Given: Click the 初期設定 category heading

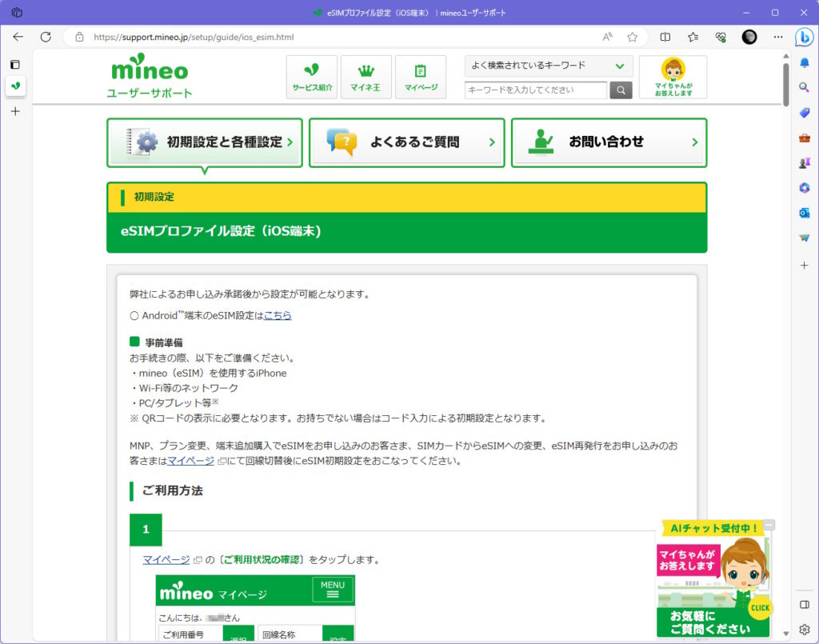Looking at the screenshot, I should point(154,197).
